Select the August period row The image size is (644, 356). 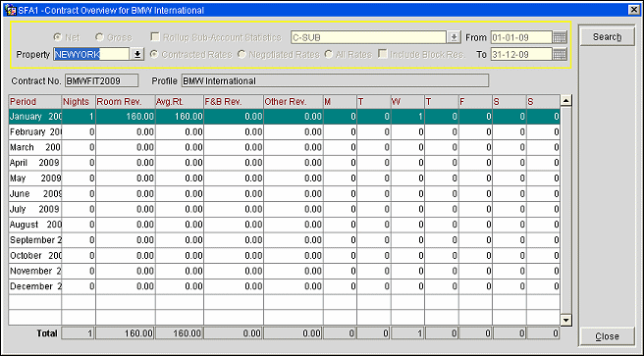284,225
